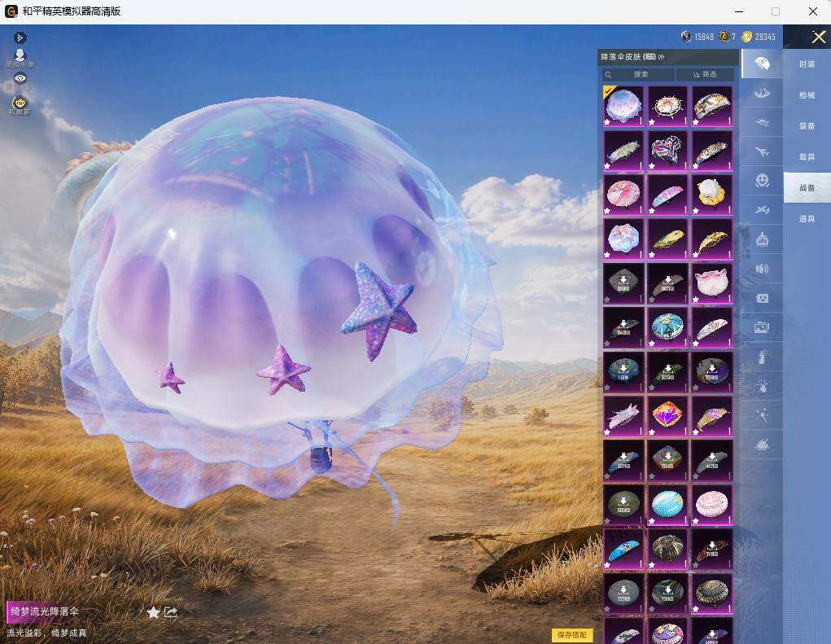The width and height of the screenshot is (831, 644).
Task: Open the grenade skin category icon
Action: (762, 357)
